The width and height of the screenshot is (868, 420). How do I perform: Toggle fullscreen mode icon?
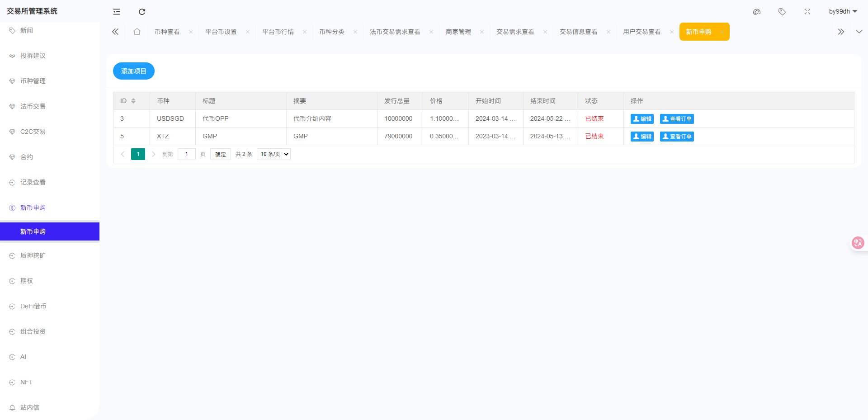click(807, 12)
